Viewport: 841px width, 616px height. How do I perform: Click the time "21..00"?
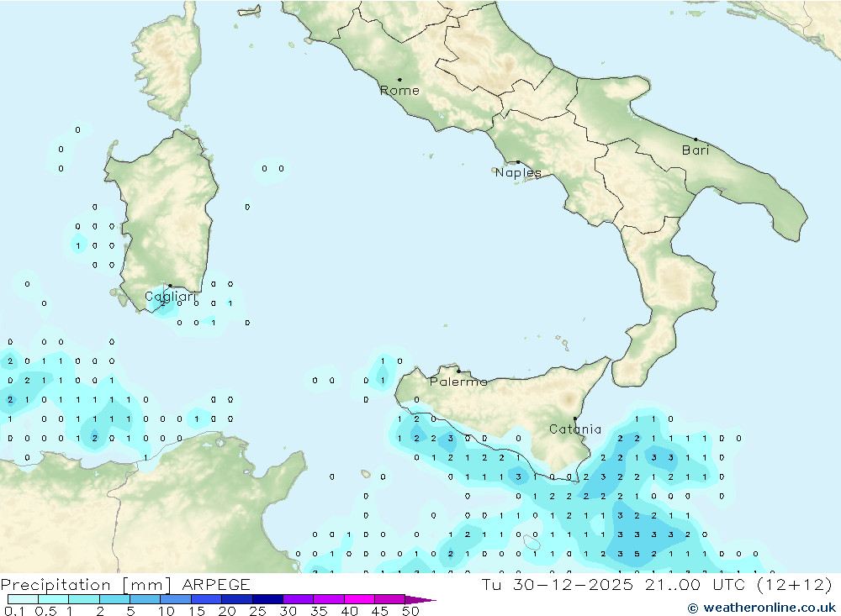[673, 584]
